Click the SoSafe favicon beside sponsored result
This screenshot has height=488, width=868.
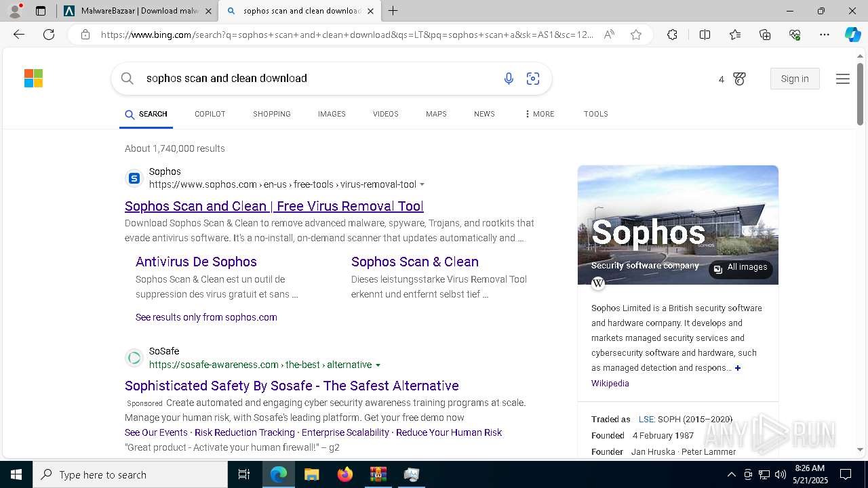134,358
